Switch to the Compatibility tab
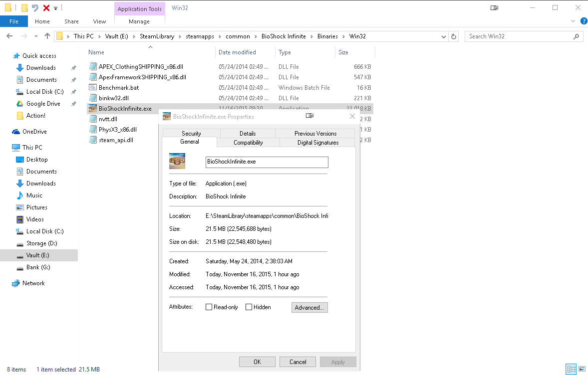588x375 pixels. tap(248, 143)
